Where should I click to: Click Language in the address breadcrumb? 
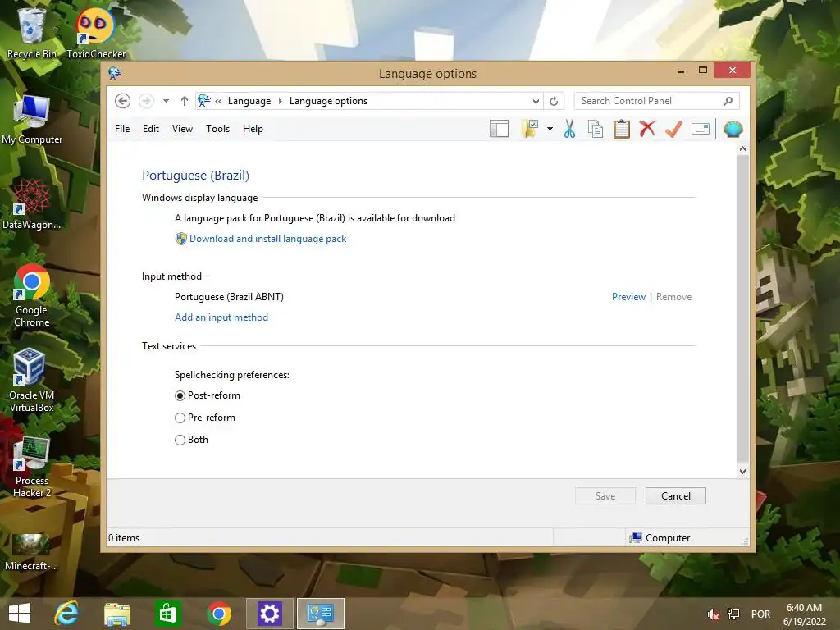[249, 101]
